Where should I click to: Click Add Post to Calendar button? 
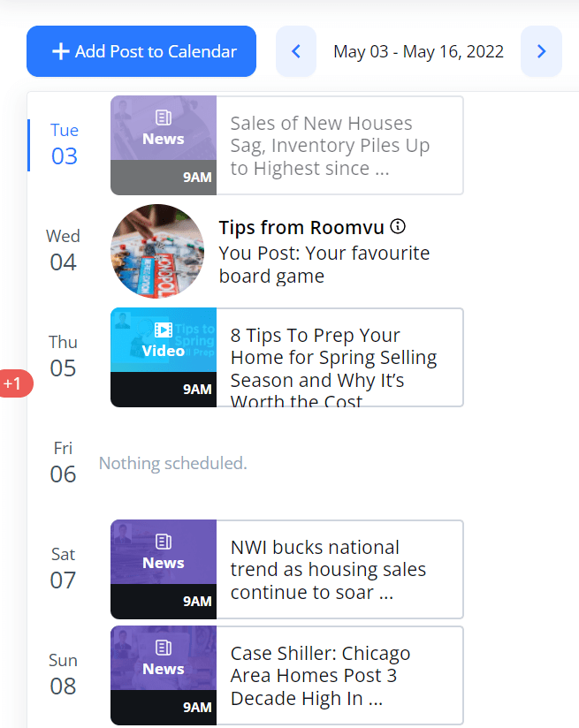tap(141, 51)
